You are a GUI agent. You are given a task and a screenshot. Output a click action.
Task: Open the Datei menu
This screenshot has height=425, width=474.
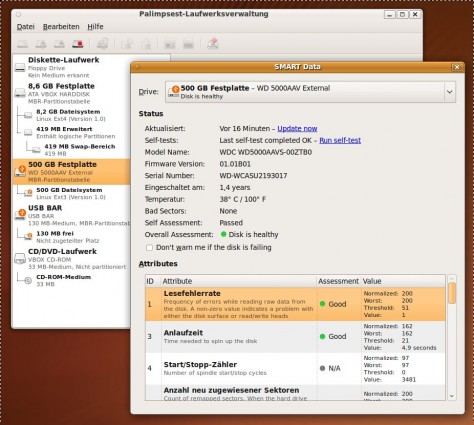tap(25, 27)
